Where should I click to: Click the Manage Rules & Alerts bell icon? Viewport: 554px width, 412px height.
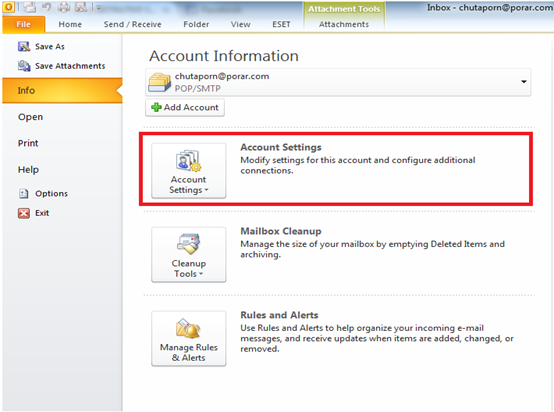pyautogui.click(x=188, y=328)
